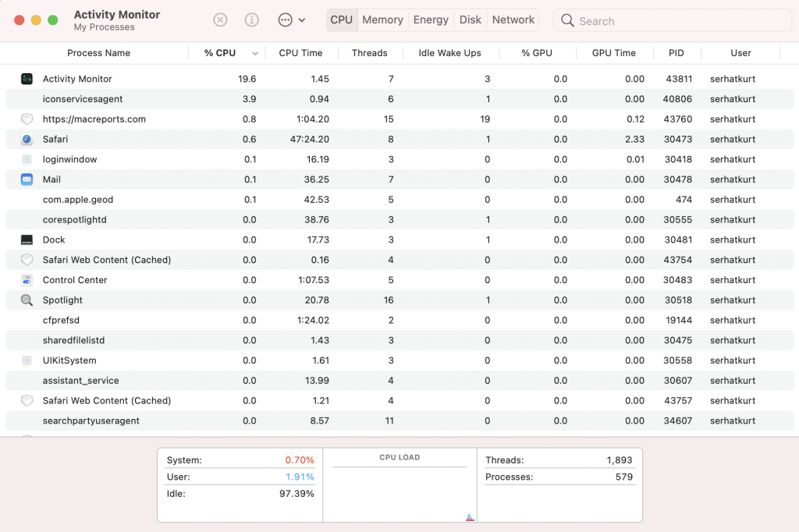Click the Control Center toggle icon
This screenshot has width=799, height=532.
pyautogui.click(x=27, y=280)
